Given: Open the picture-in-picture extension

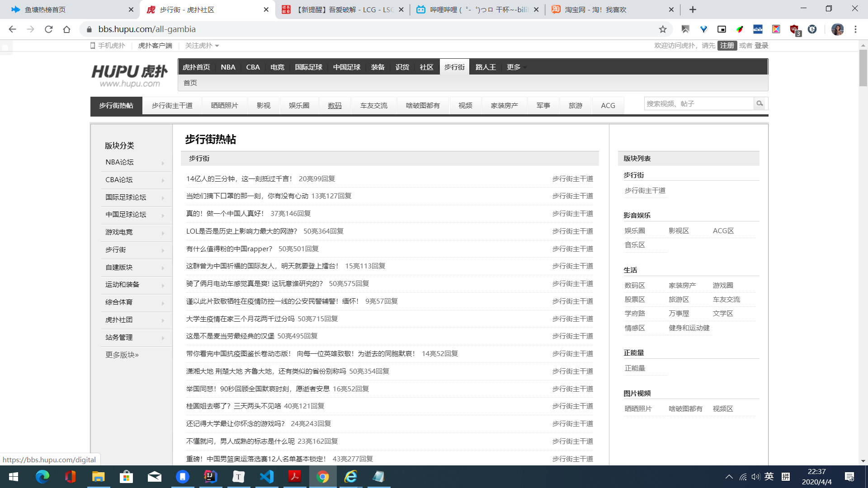Looking at the screenshot, I should [x=722, y=29].
